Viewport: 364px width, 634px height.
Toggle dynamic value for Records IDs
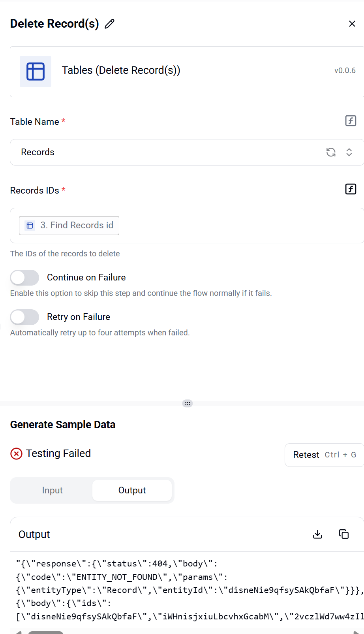click(351, 189)
